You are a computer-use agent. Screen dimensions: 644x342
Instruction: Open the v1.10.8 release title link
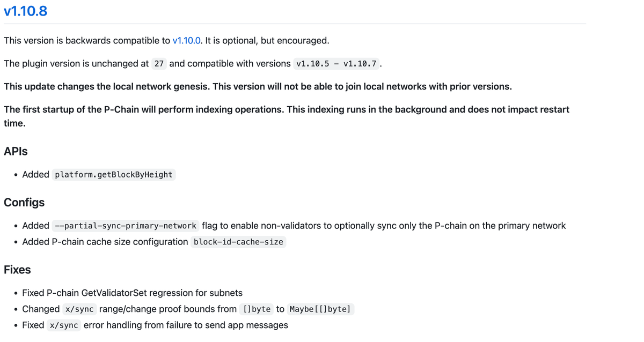25,11
